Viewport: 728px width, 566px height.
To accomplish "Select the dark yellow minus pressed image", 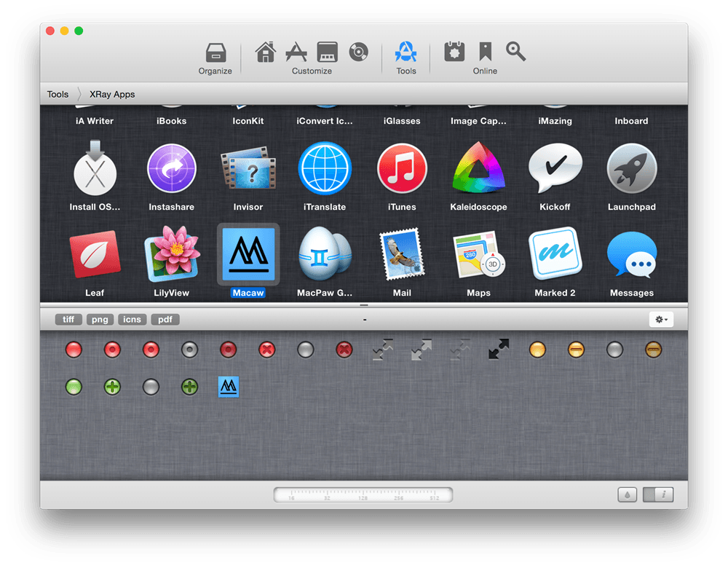I will (653, 350).
